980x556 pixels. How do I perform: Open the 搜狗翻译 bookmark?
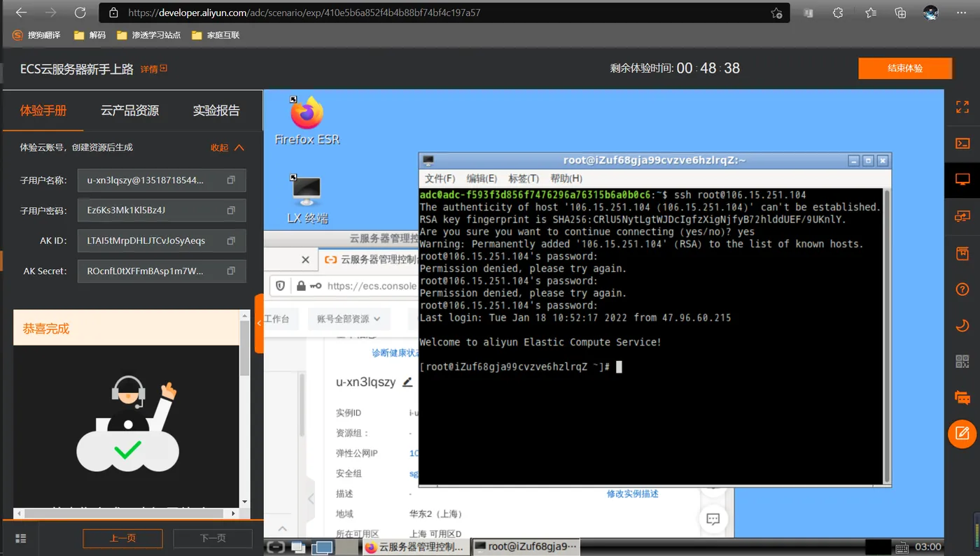click(x=36, y=35)
